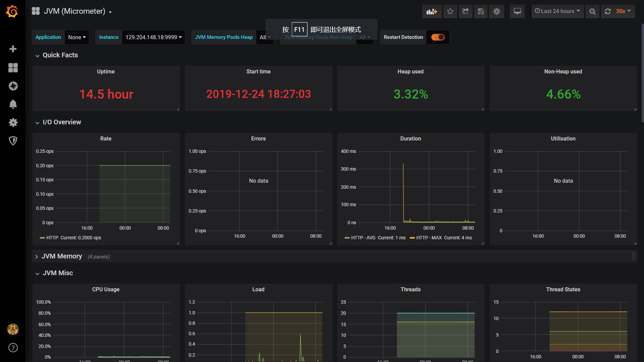Click the 2019-12-24 18:27:03 start time value
This screenshot has width=644, height=362.
coord(258,94)
